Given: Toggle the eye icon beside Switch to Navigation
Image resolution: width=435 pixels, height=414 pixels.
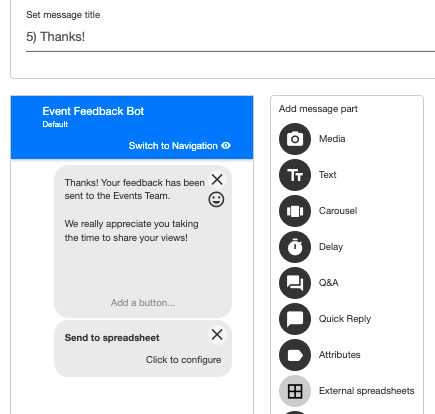Looking at the screenshot, I should [226, 146].
